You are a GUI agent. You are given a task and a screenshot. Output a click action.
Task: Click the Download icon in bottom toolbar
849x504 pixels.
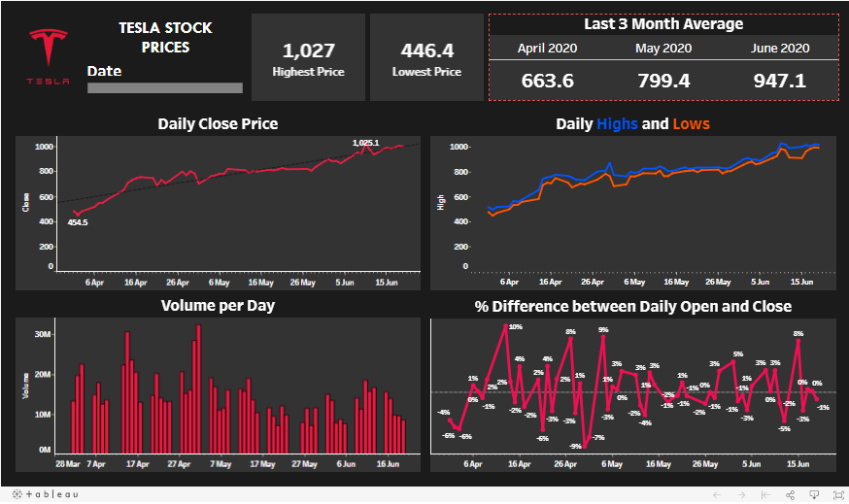pyautogui.click(x=814, y=495)
